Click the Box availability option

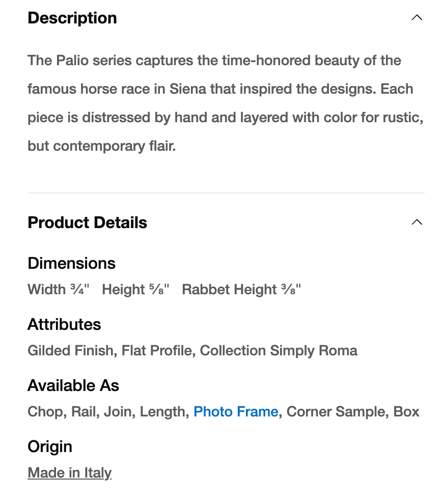tap(406, 412)
